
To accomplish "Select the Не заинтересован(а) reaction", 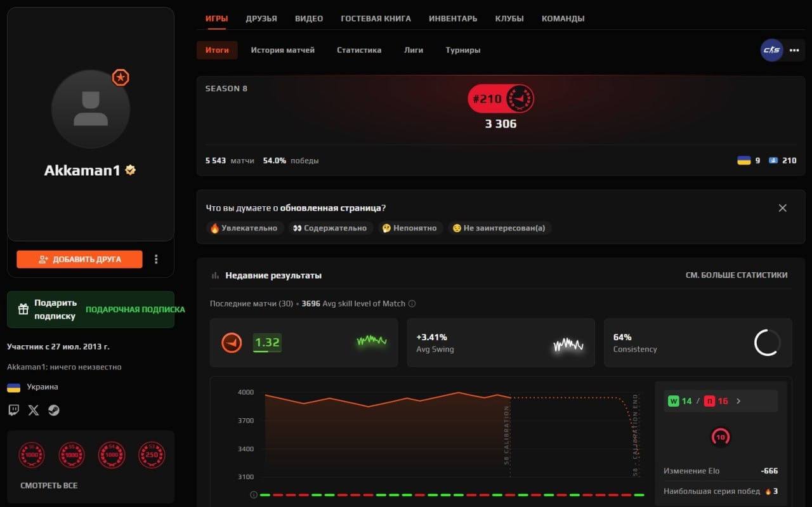I will [x=501, y=228].
